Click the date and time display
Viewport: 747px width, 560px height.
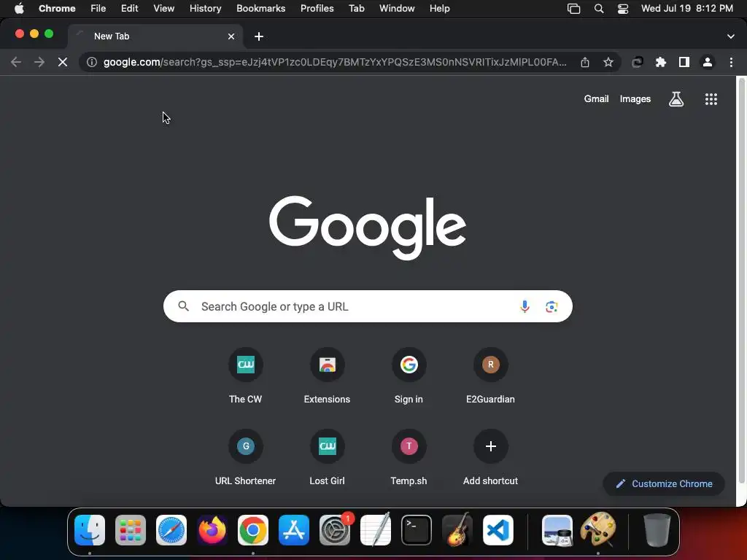(x=687, y=9)
